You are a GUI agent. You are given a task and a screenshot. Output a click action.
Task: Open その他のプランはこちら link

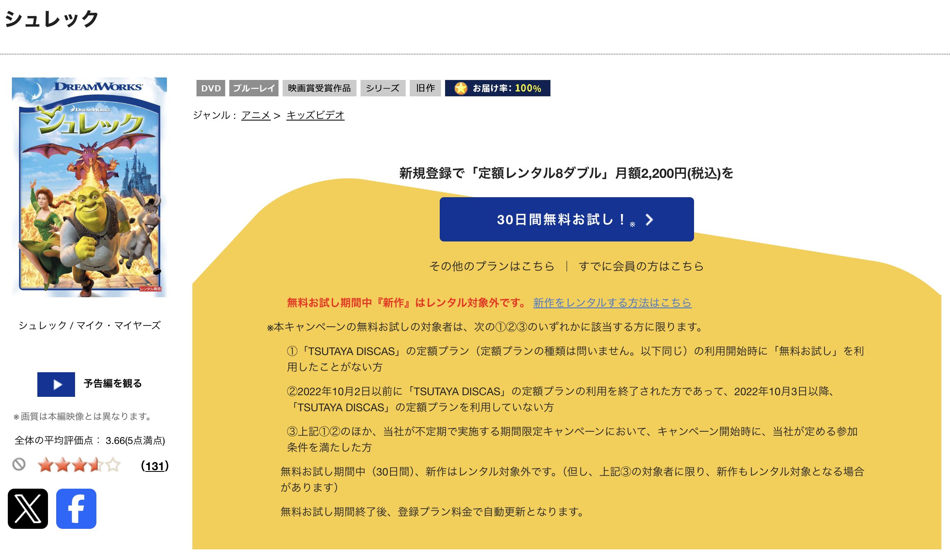click(491, 266)
